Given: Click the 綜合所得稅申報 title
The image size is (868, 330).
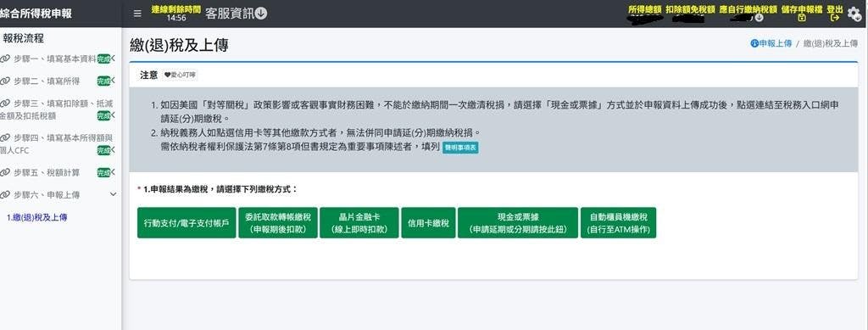Looking at the screenshot, I should click(36, 14).
